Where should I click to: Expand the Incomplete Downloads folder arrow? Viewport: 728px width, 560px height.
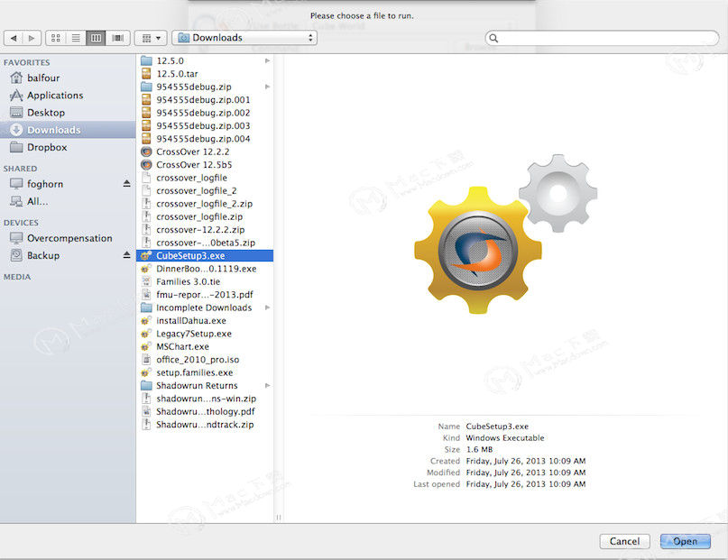click(267, 308)
